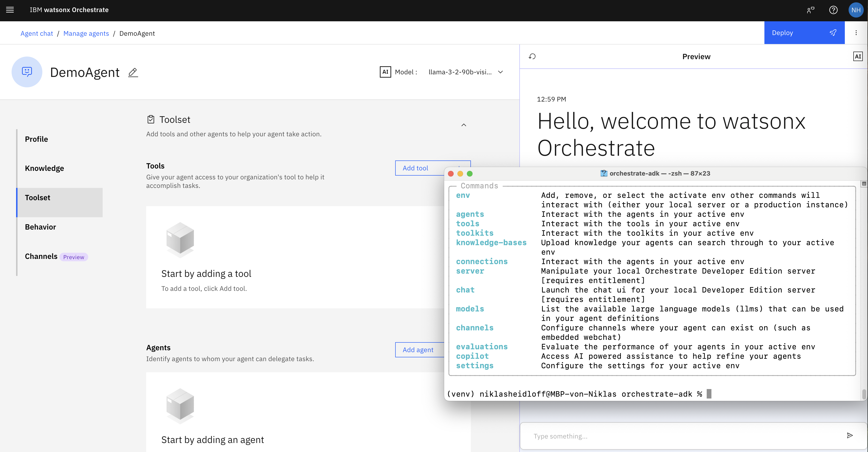This screenshot has height=452, width=868.
Task: Follow the Manage agents breadcrumb link
Action: [x=86, y=33]
